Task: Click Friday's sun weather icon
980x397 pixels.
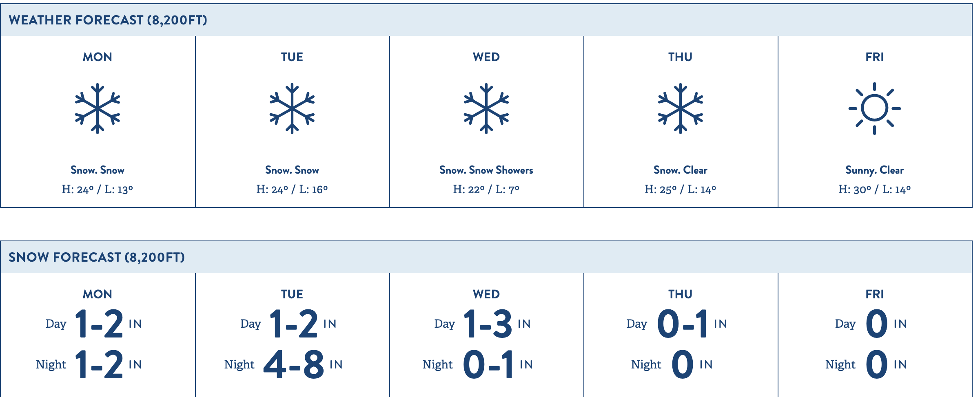Action: click(875, 108)
